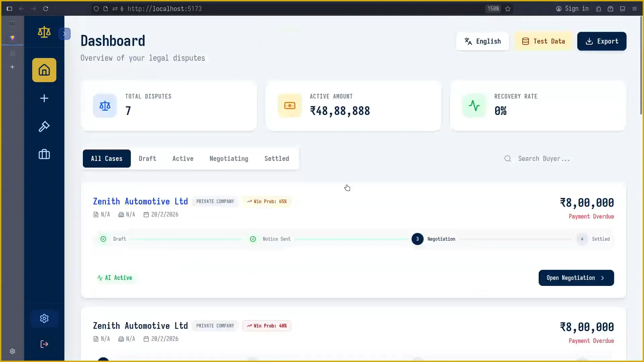This screenshot has width=644, height=362.
Task: Click the magnifier icon beside Search Buyer
Action: [507, 159]
